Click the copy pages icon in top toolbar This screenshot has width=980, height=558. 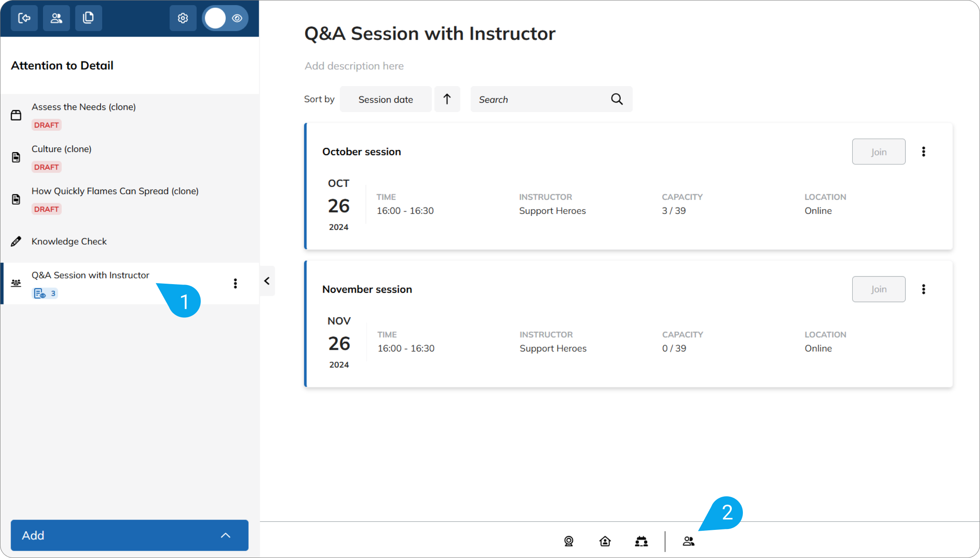click(89, 18)
